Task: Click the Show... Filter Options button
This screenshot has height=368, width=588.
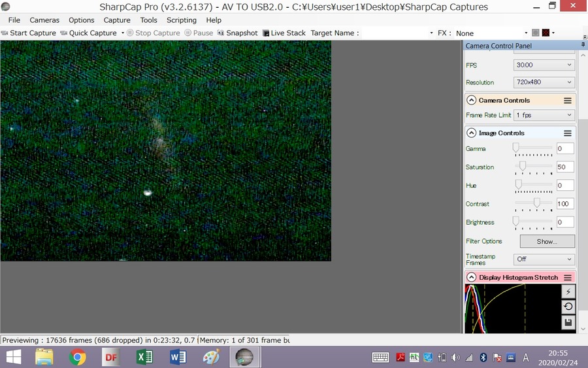Action: [547, 242]
